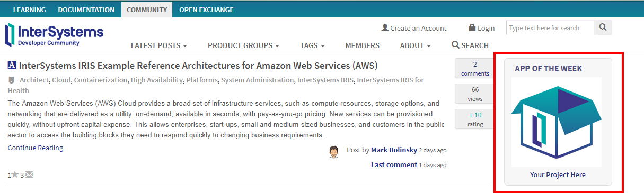644x193 pixels.
Task: Open the Last comment link
Action: [x=394, y=164]
